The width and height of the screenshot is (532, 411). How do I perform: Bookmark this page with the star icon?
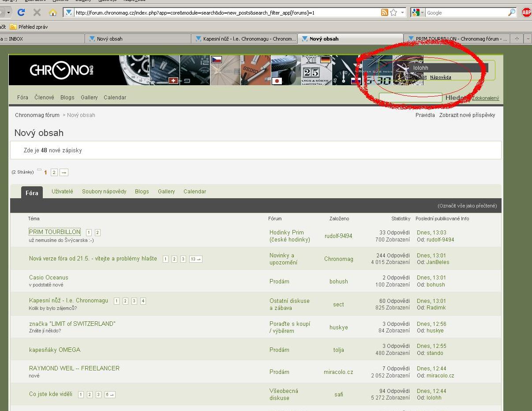(x=393, y=13)
